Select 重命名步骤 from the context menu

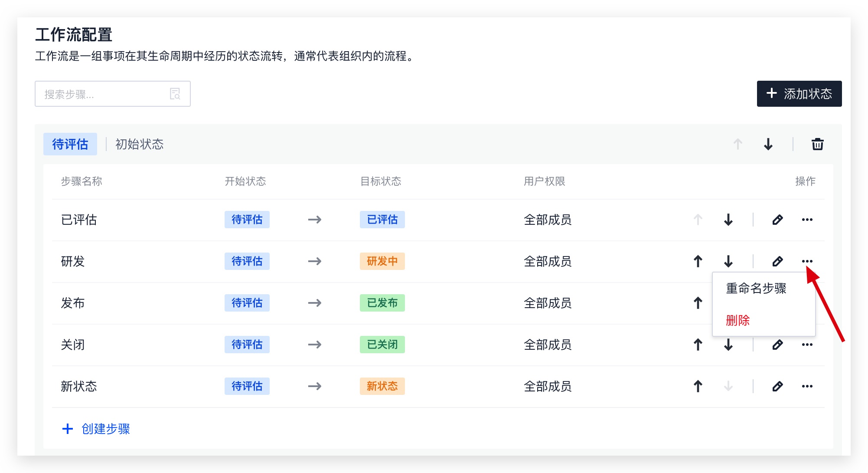(x=756, y=288)
